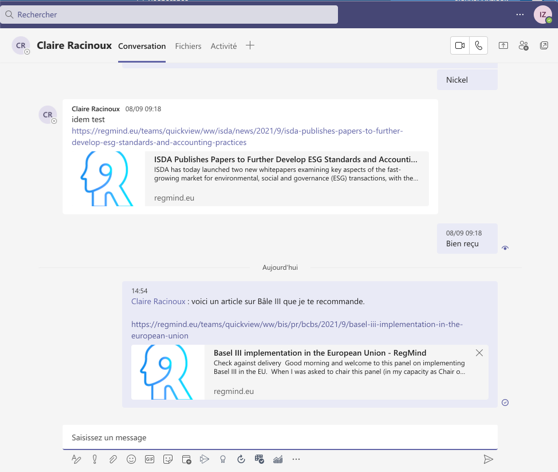Click the chart app icon in compose toolbar
Image resolution: width=558 pixels, height=472 pixels.
pyautogui.click(x=278, y=459)
